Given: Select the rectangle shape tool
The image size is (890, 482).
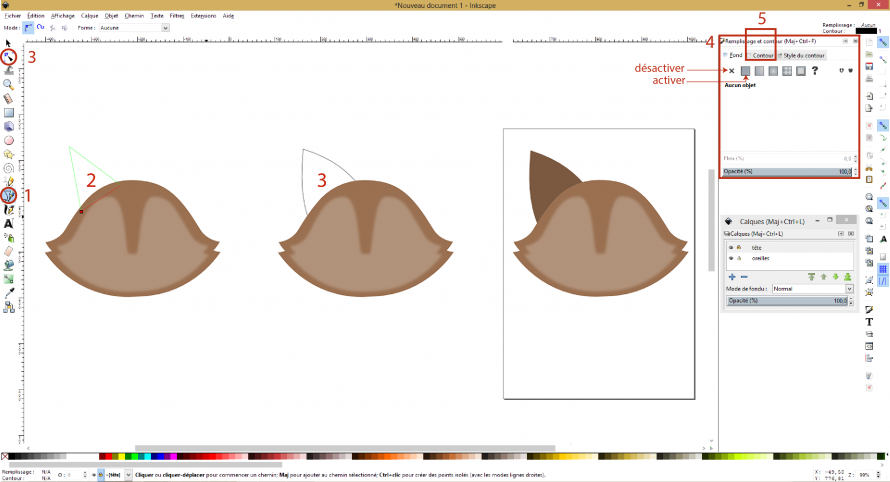Looking at the screenshot, I should [x=9, y=113].
